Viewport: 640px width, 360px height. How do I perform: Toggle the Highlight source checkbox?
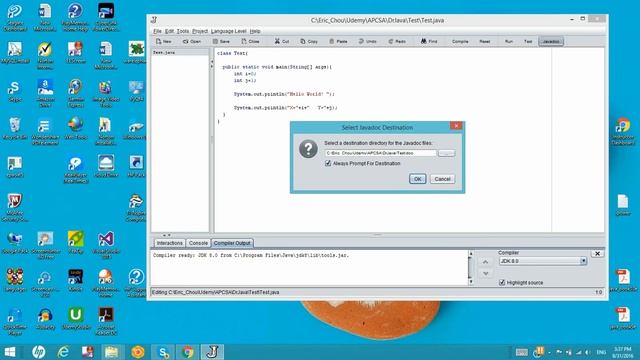click(502, 282)
